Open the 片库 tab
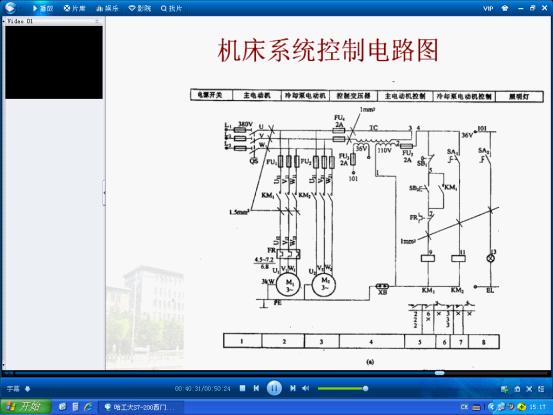 [74, 8]
